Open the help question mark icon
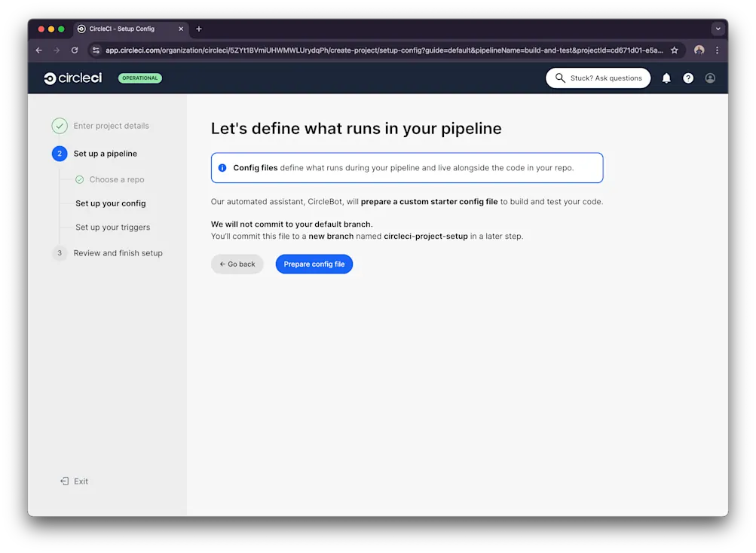 [688, 78]
